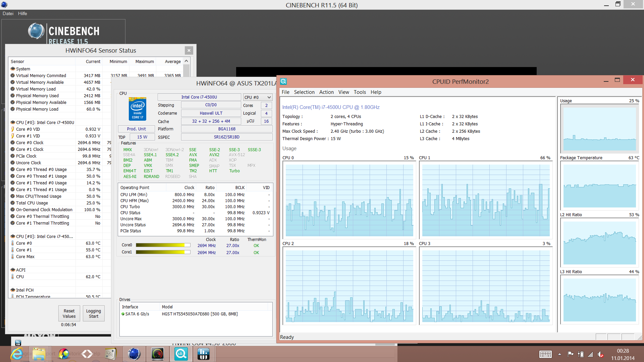The image size is (644, 362).
Task: Click the speedometer gauge taskbar icon
Action: point(157,354)
